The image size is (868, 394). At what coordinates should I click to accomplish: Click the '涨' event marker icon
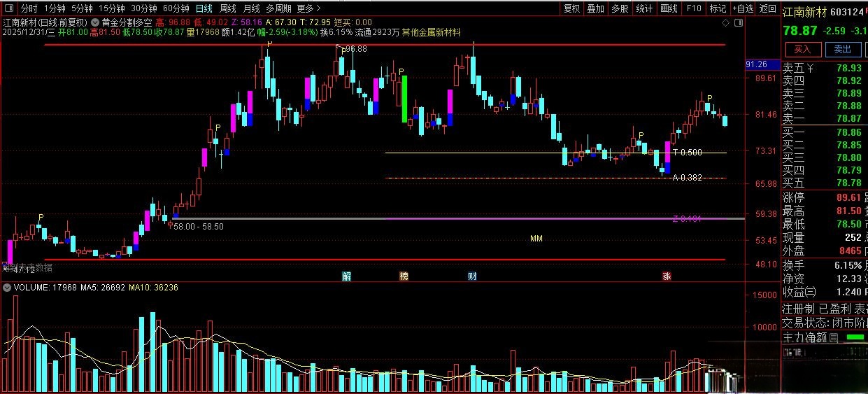[667, 276]
